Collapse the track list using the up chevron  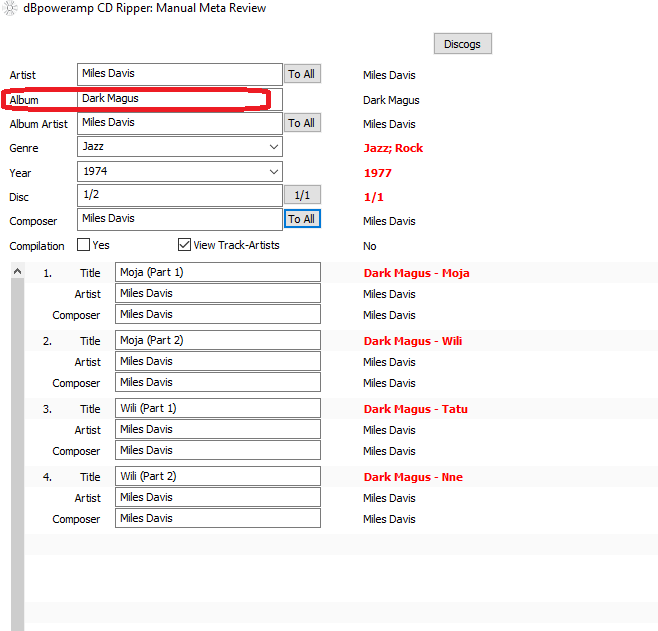pos(17,271)
